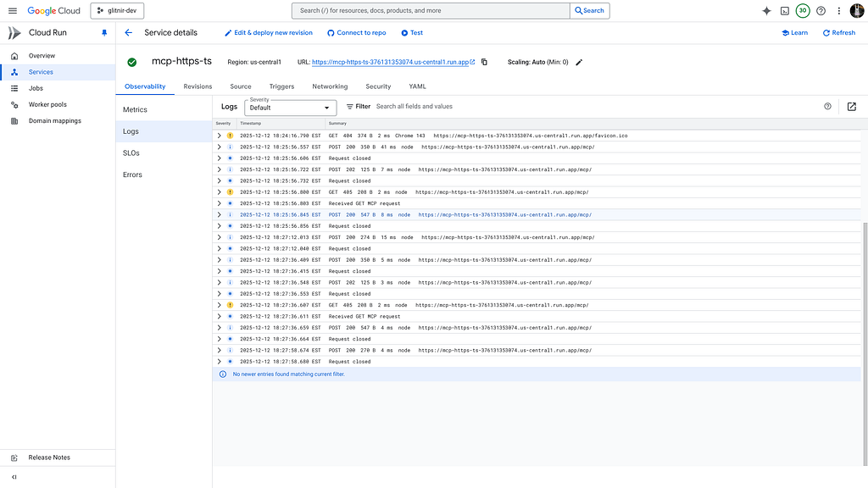Open the three-dot settings menu
Screen dimensions: 868x488
[838, 10]
